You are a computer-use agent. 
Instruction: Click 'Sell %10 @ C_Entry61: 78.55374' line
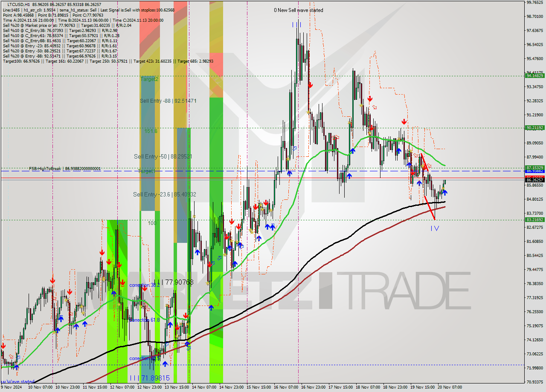pos(61,35)
